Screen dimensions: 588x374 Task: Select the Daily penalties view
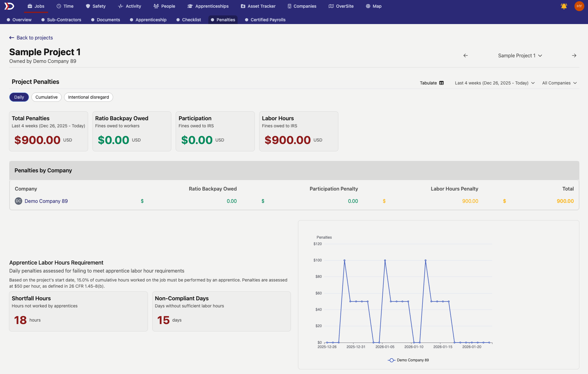pos(19,97)
